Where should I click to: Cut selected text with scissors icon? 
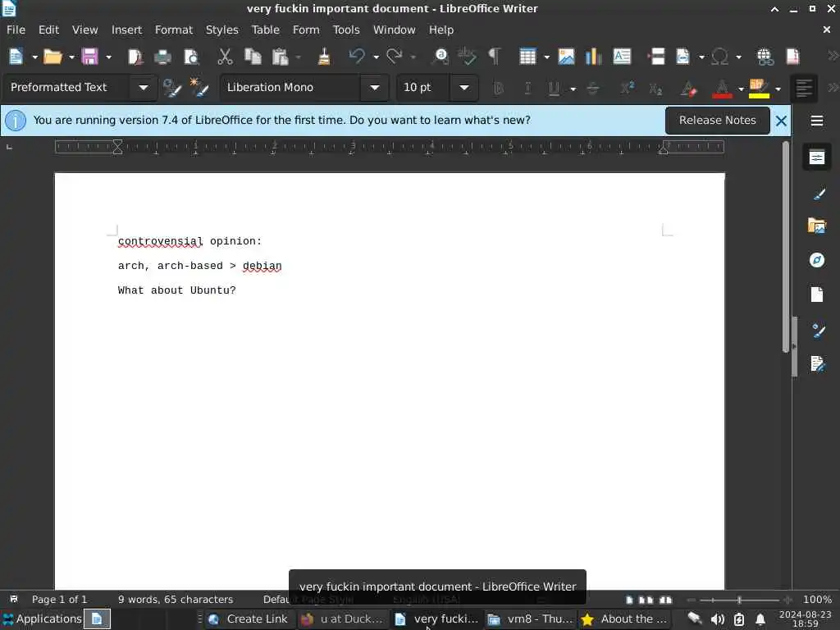click(225, 57)
